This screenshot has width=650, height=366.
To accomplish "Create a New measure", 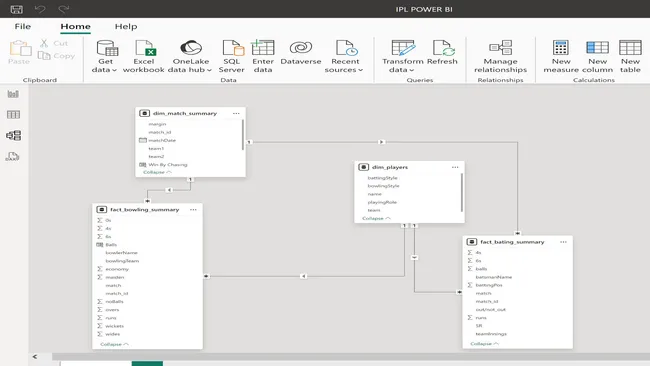I will tap(561, 57).
